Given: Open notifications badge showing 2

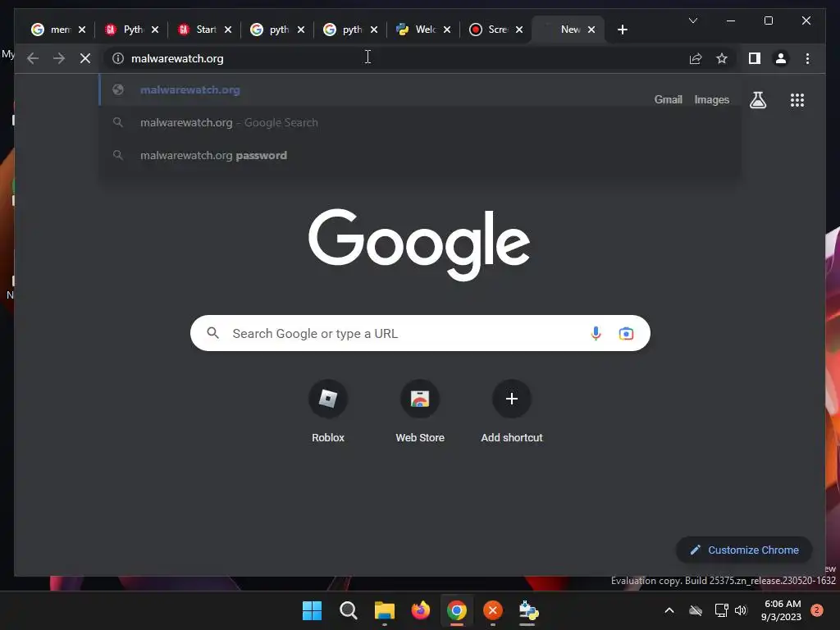Looking at the screenshot, I should pyautogui.click(x=817, y=610).
